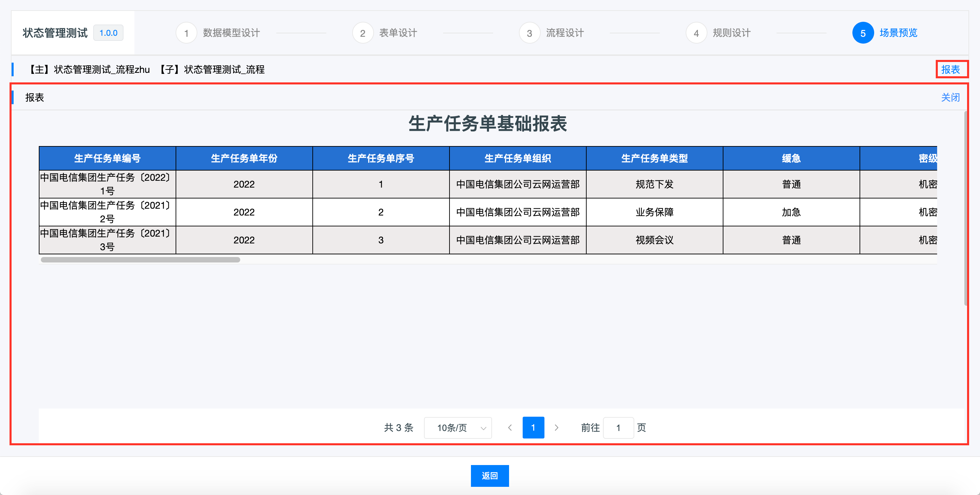This screenshot has width=980, height=495.
Task: Select page 1 in pagination
Action: tap(533, 428)
